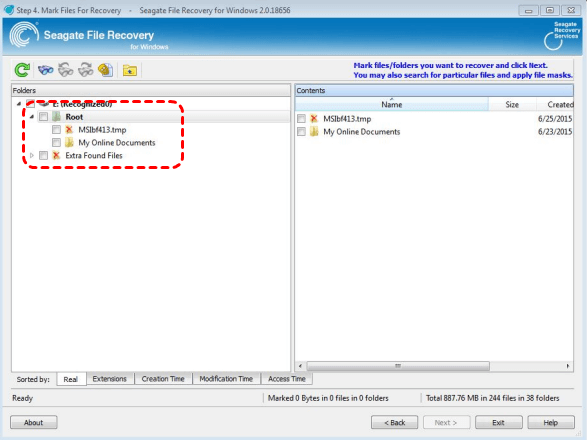This screenshot has height=440, width=587.
Task: Select the Creation Time tab
Action: 163,379
